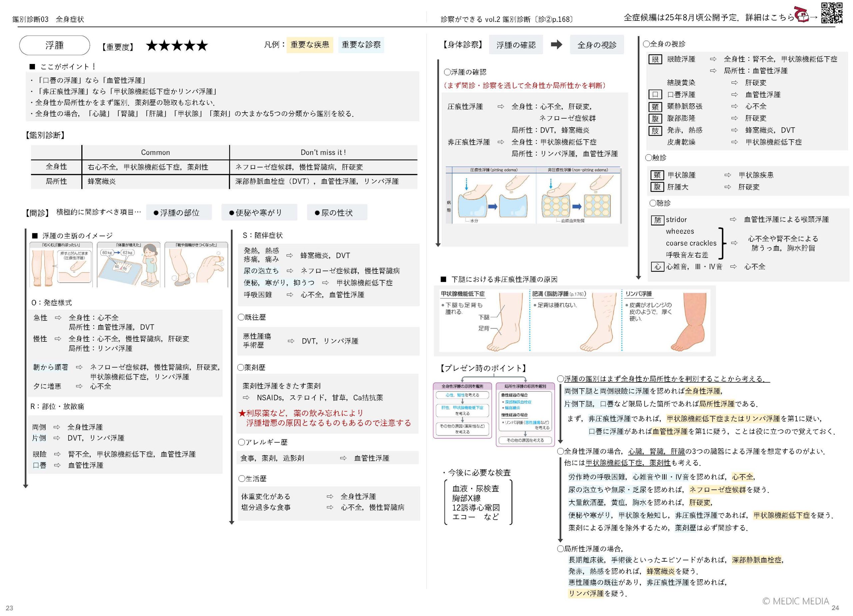Click the ○聴診 heading

click(x=660, y=203)
